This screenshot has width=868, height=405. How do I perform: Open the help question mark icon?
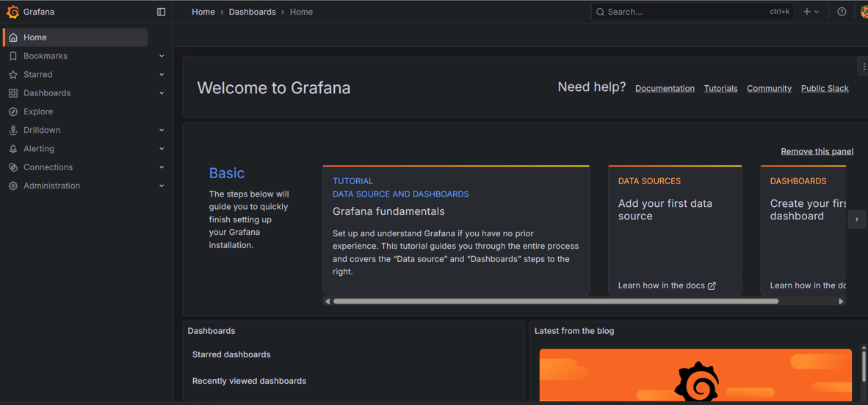[x=842, y=12]
